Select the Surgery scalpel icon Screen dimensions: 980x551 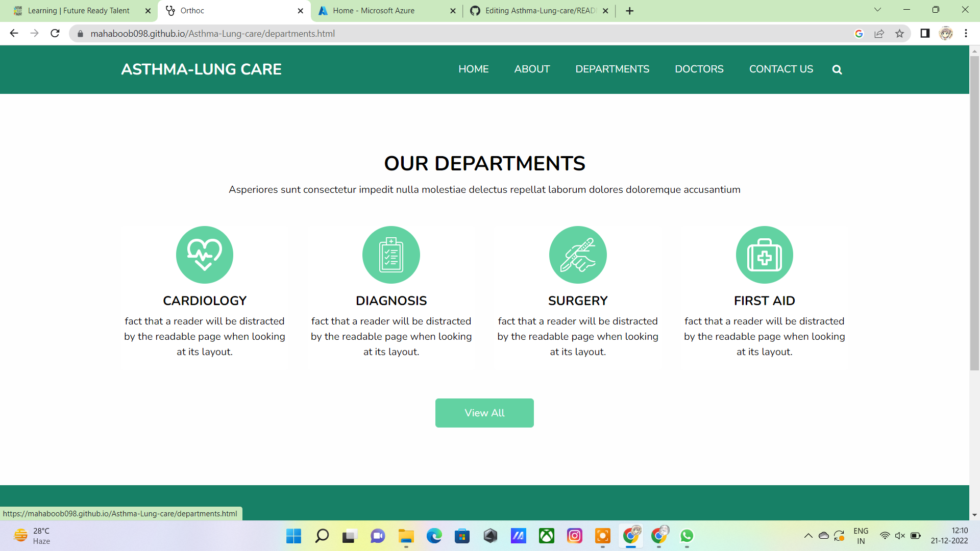coord(577,255)
